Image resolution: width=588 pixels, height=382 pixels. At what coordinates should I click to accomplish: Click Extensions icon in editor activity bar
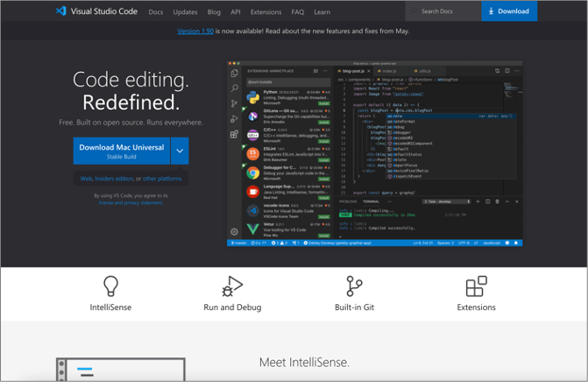[x=234, y=134]
